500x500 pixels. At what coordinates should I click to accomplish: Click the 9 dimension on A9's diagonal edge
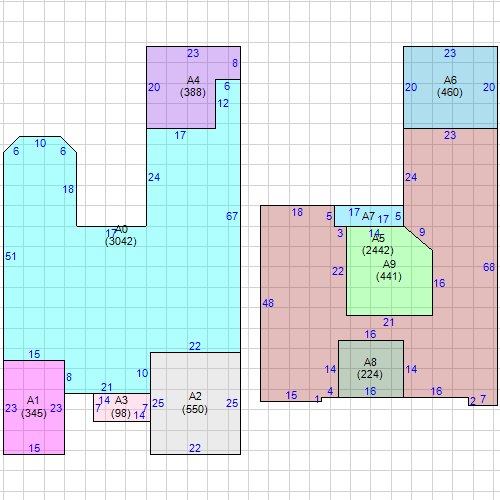(422, 232)
